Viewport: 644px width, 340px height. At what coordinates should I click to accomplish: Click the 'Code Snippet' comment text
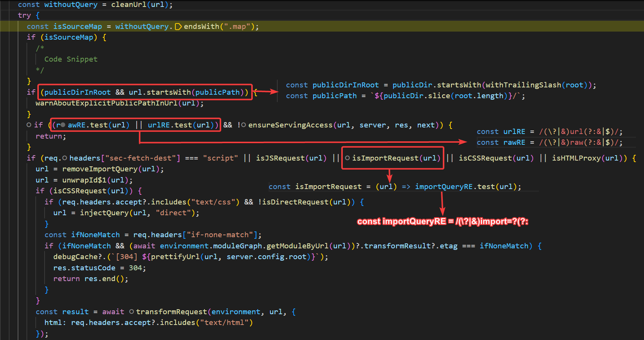pos(71,59)
